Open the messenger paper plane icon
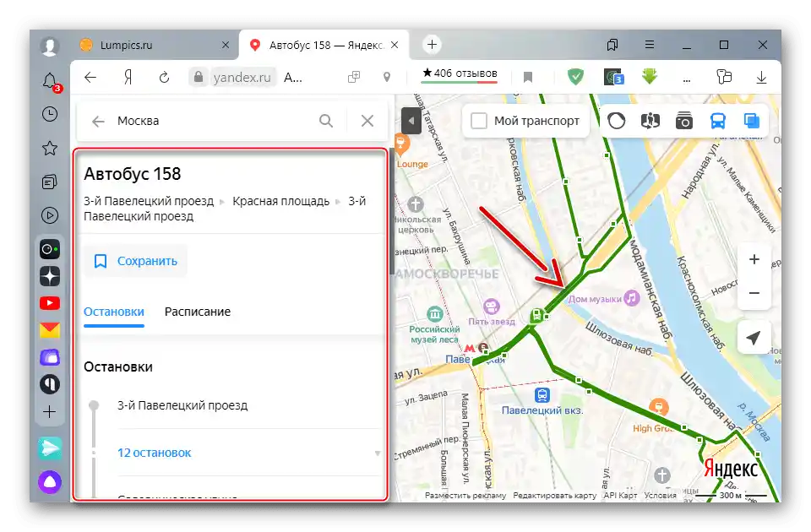 click(50, 448)
